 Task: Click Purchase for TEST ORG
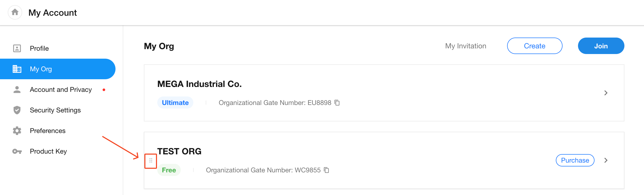click(575, 160)
